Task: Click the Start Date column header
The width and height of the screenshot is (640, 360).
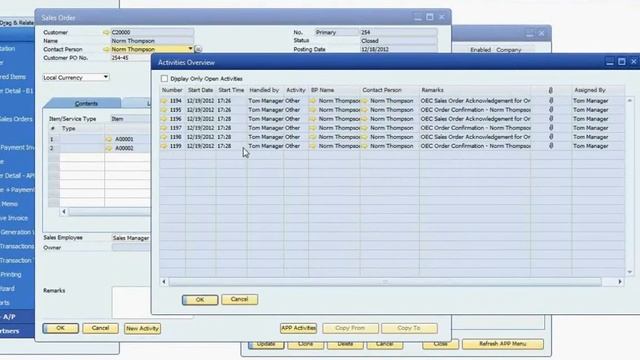Action: coord(200,90)
